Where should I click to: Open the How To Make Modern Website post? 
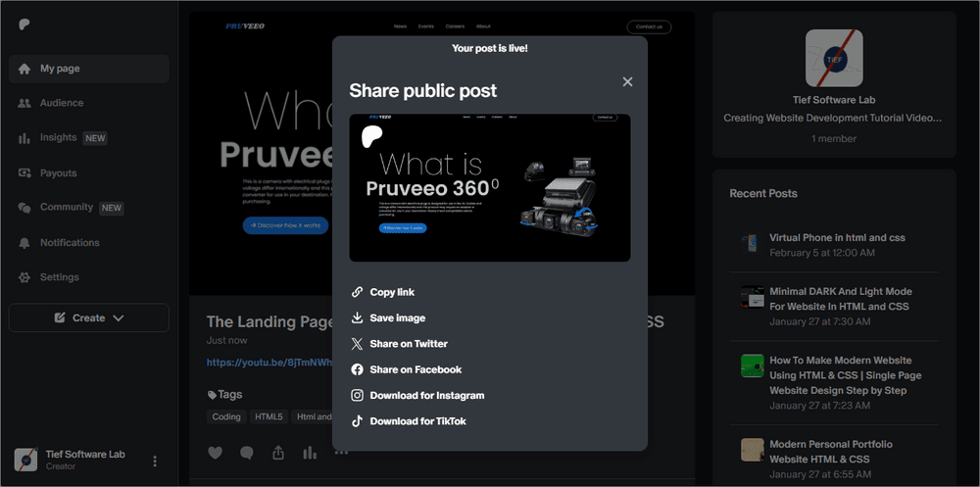click(x=845, y=375)
